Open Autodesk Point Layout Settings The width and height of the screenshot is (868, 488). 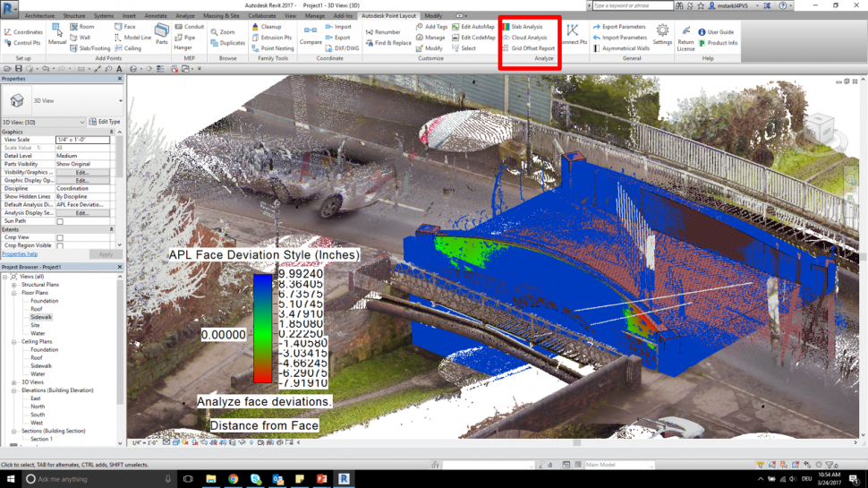pyautogui.click(x=662, y=34)
